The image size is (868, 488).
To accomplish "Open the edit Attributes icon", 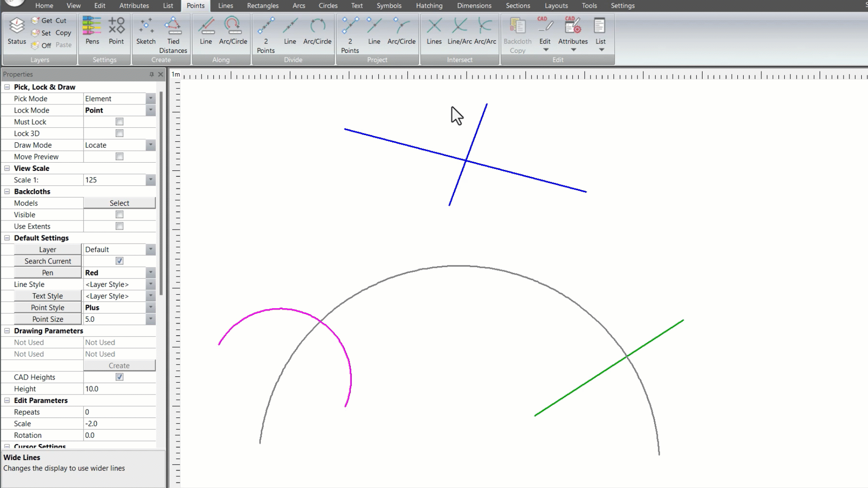I will coord(573,27).
